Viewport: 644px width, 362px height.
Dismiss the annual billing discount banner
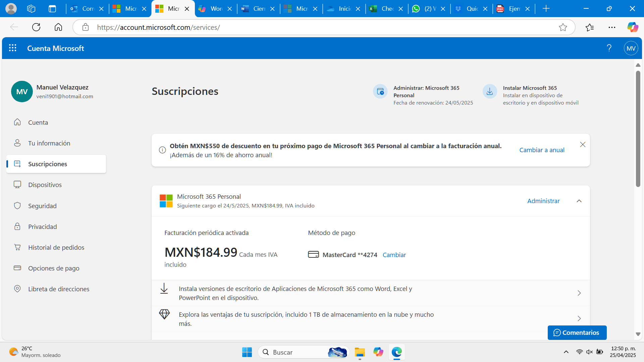pos(583,144)
